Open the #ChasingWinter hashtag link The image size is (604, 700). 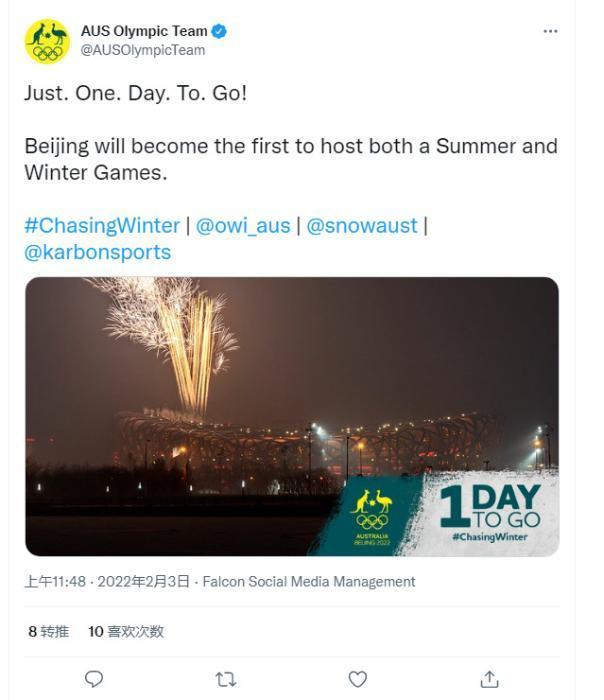pyautogui.click(x=102, y=225)
